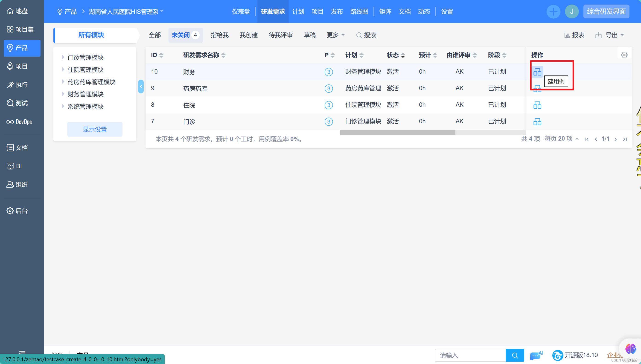Open table column settings gear icon

(x=624, y=55)
